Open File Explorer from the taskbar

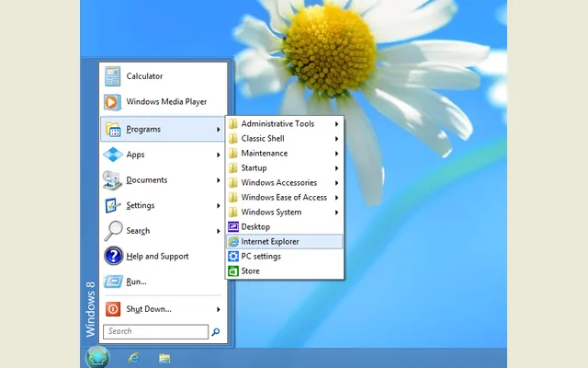coord(164,358)
